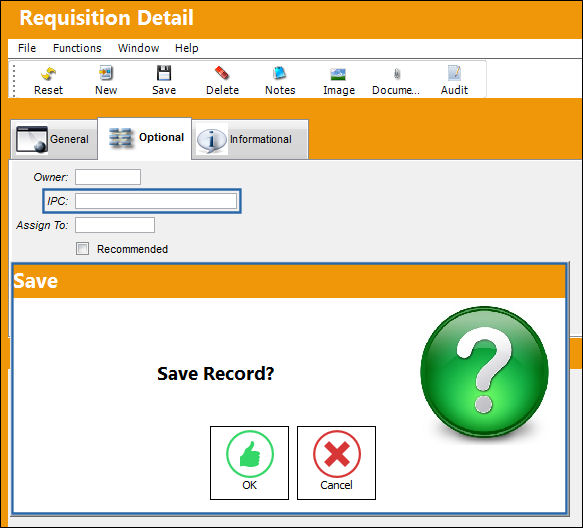Open Notes from the toolbar
This screenshot has width=583, height=528.
(x=280, y=80)
